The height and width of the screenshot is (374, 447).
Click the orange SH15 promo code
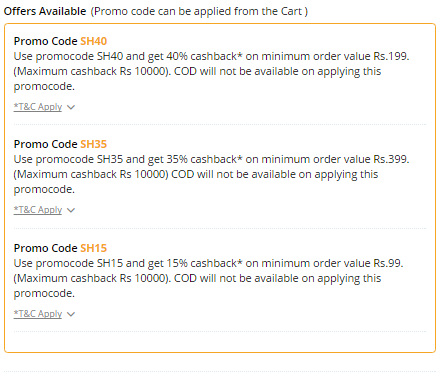(94, 248)
